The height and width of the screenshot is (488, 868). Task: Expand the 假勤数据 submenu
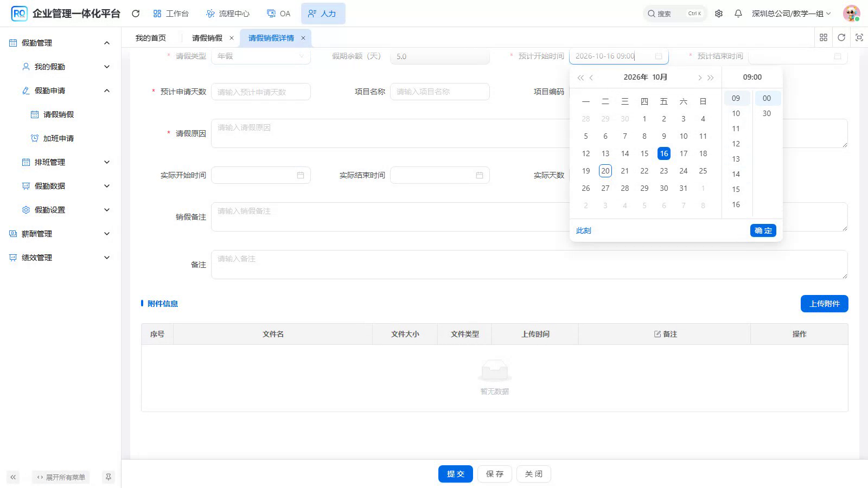pos(107,186)
